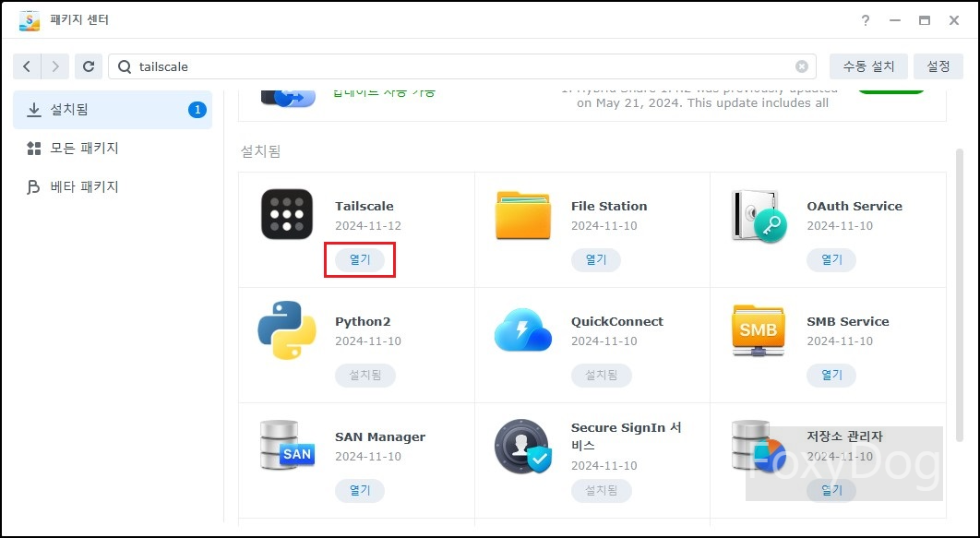Click Python2 설치됨 status button
This screenshot has height=538, width=980.
tap(365, 376)
